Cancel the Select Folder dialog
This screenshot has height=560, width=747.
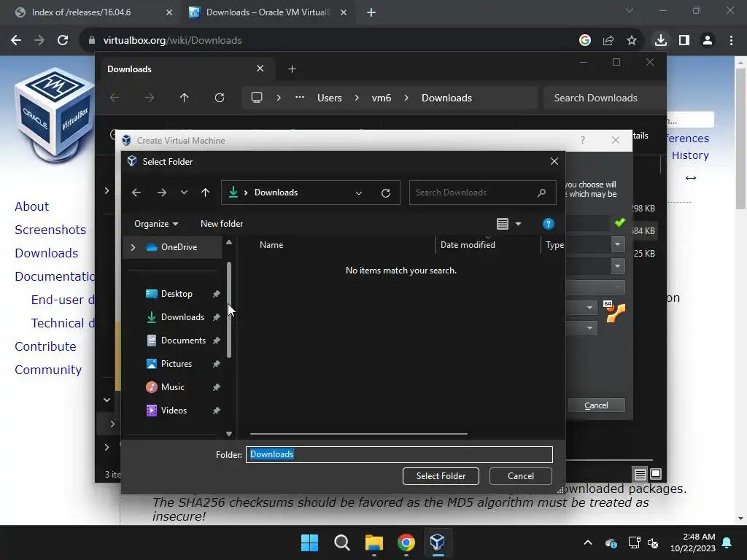pos(521,476)
